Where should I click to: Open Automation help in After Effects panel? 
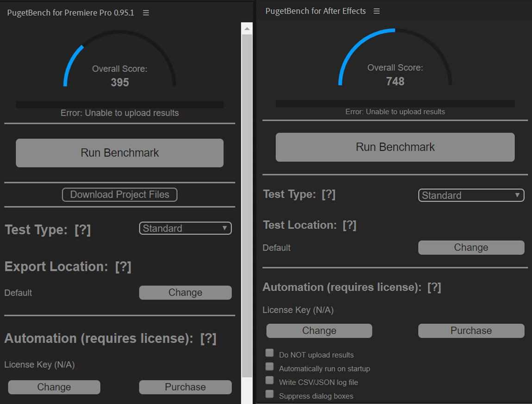pos(434,287)
